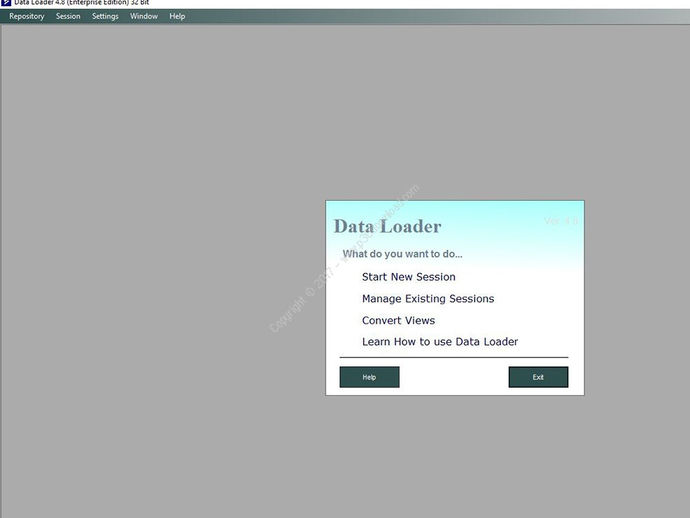Click the 'Data Loader' heading text
Image resolution: width=690 pixels, height=518 pixels.
tap(388, 227)
